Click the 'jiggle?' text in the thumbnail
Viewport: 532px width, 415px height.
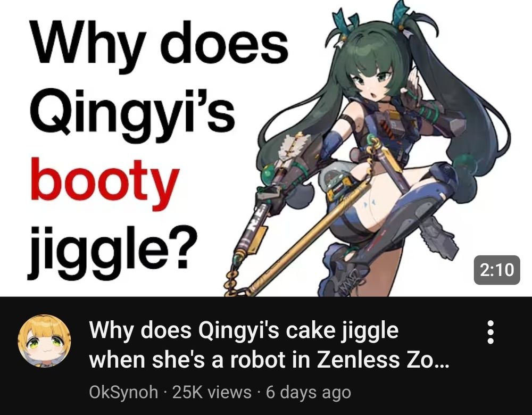tap(113, 247)
